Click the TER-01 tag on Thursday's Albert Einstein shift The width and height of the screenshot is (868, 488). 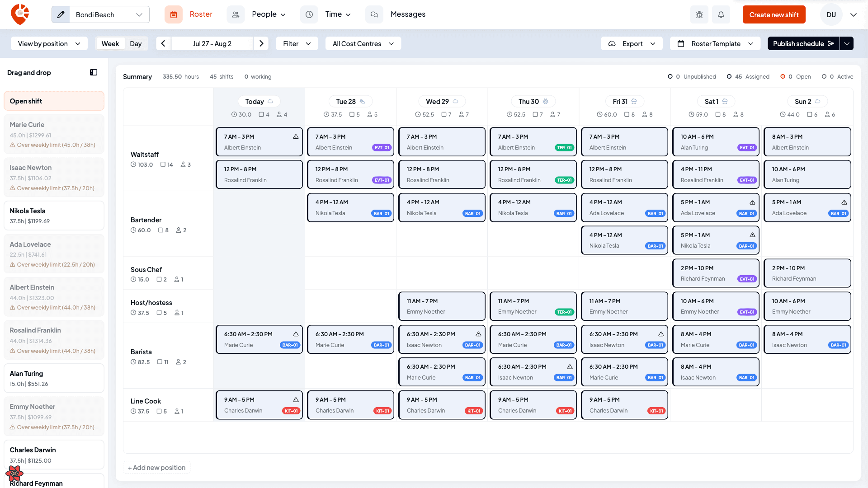[565, 148]
